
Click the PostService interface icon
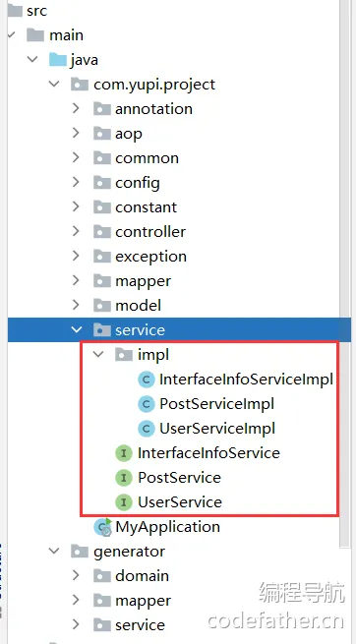pyautogui.click(x=124, y=478)
